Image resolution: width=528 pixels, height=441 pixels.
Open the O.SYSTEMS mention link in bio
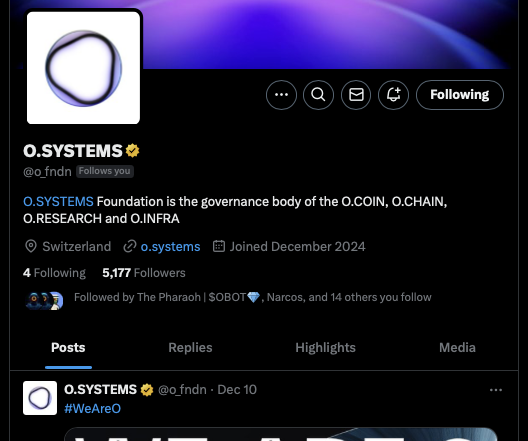tap(58, 202)
